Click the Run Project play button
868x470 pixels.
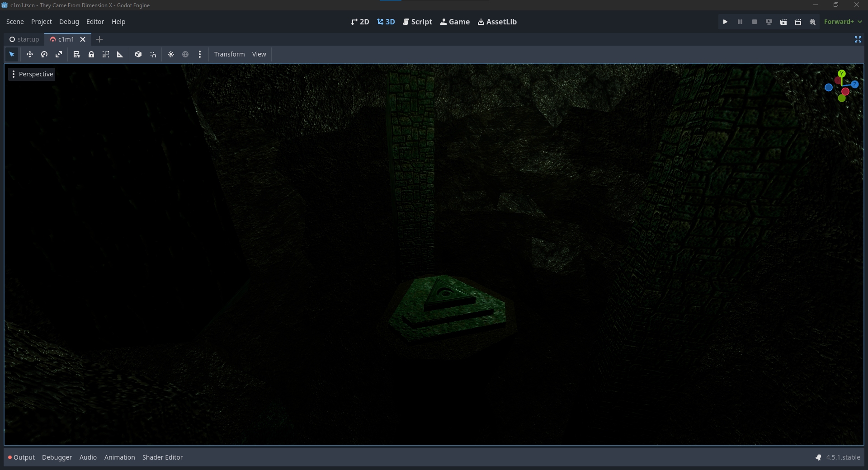[x=725, y=22]
